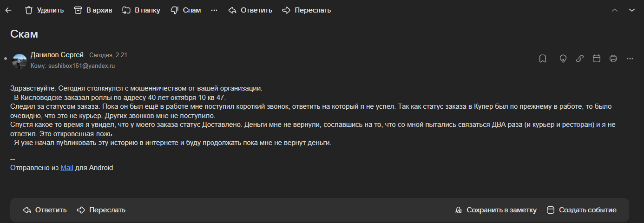
Task: Go back using the left arrow
Action: [8, 10]
